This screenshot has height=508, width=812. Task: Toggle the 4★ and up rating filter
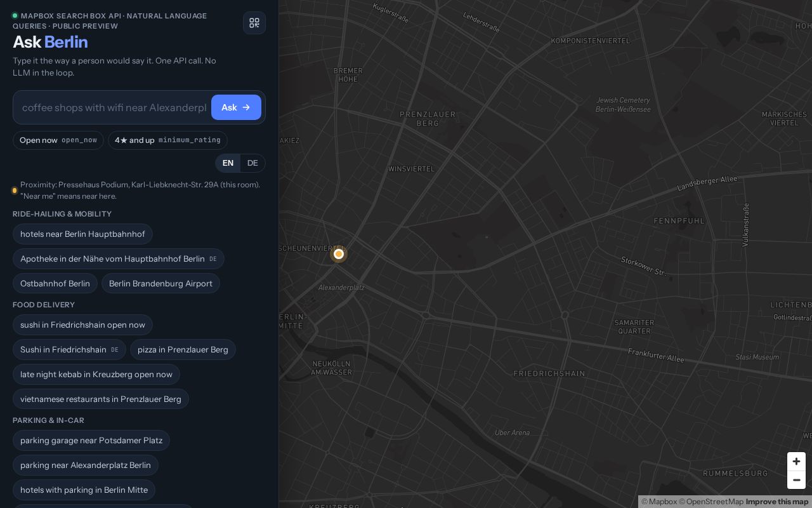coord(167,140)
